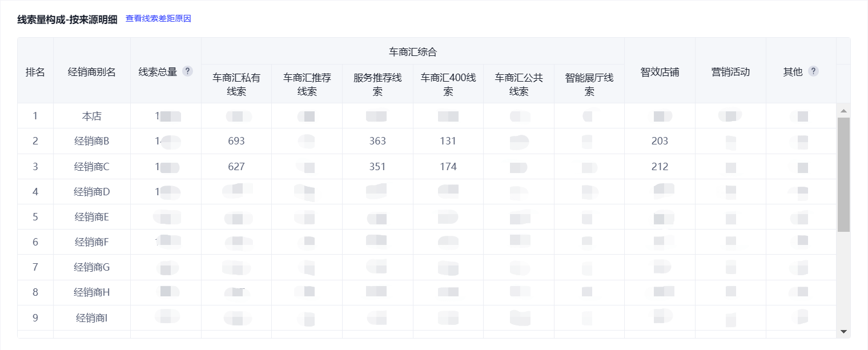This screenshot has height=350, width=868.
Task: Click 经销商别名 column header
Action: click(92, 72)
